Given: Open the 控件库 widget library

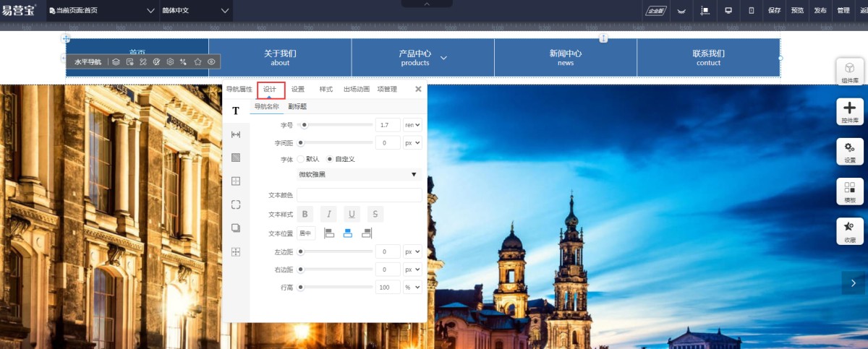Looking at the screenshot, I should pos(850,112).
